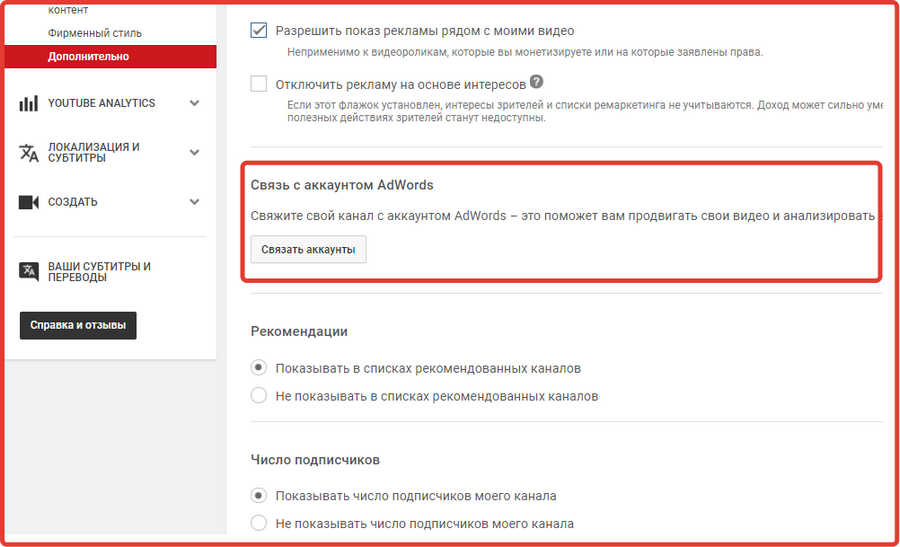Open ЛОКАЛИЗАЦИЯ И СУБТИТРЫ sidebar section
The image size is (900, 547).
click(94, 153)
